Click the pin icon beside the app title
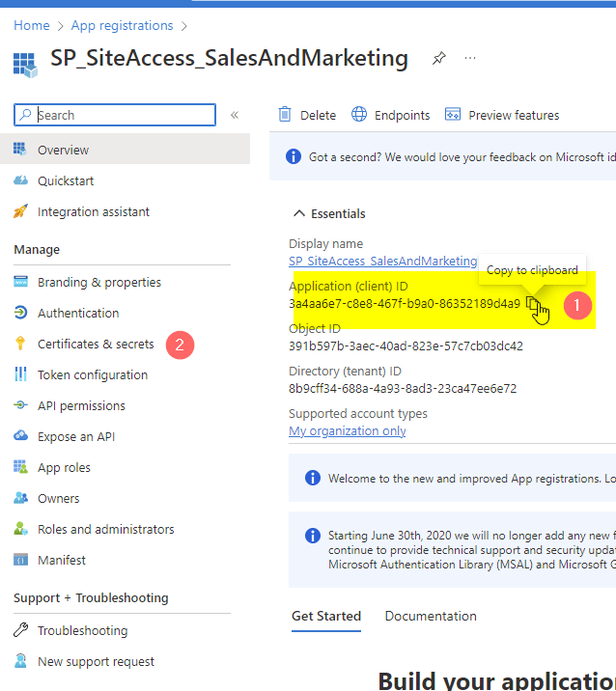The width and height of the screenshot is (616, 691). click(438, 59)
